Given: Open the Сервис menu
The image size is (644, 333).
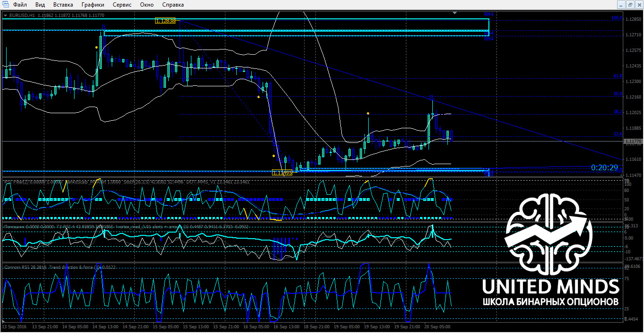Looking at the screenshot, I should (x=123, y=5).
